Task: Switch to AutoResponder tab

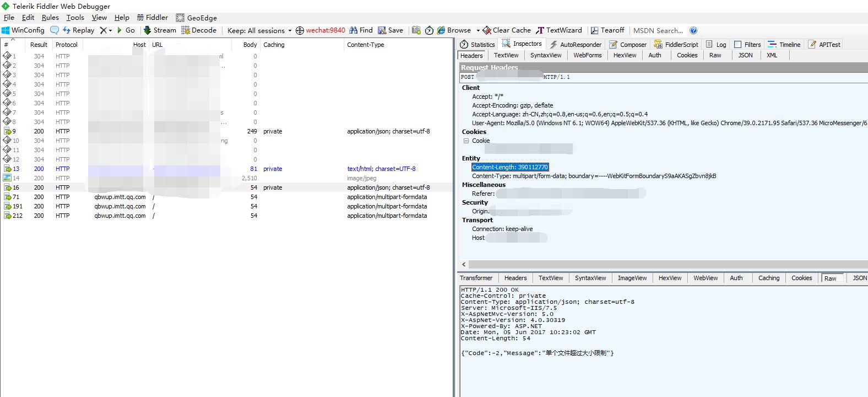Action: 576,45
